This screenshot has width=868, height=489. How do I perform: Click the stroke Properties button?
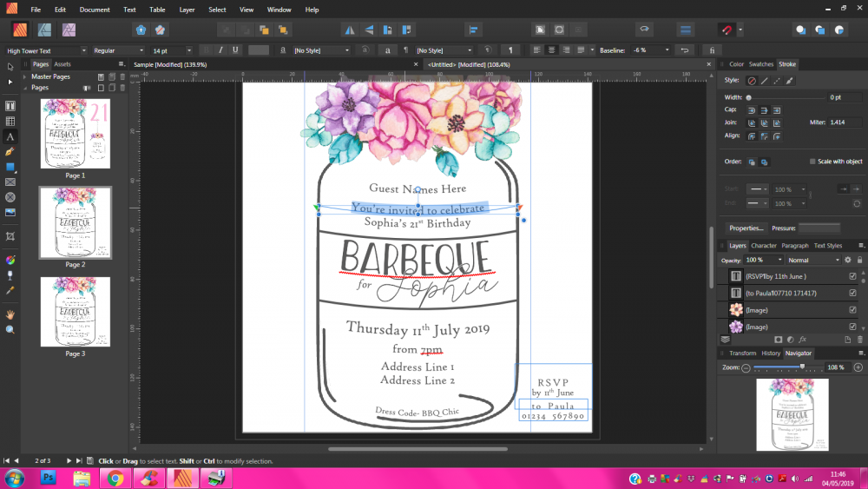click(746, 228)
